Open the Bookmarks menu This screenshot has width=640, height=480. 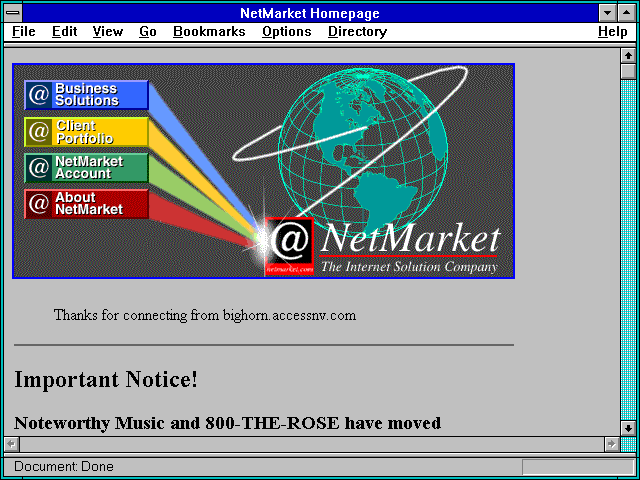point(209,32)
